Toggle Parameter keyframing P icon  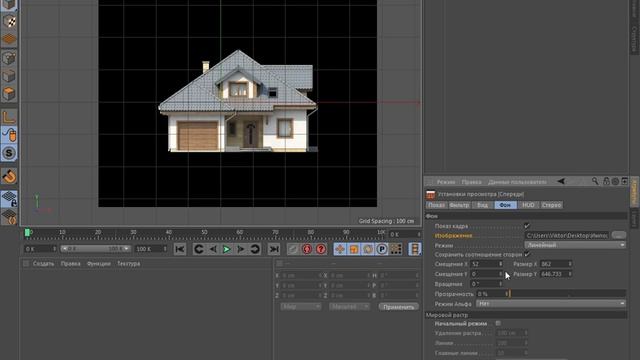tap(382, 249)
